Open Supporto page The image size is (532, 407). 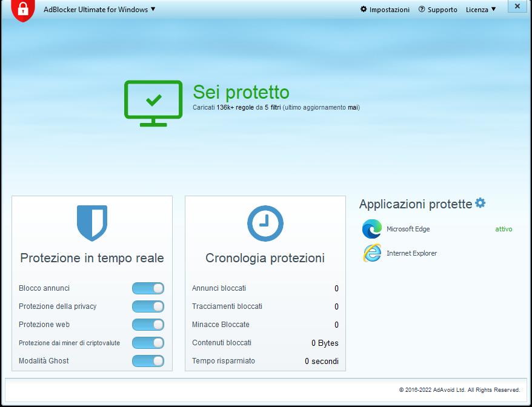(438, 10)
